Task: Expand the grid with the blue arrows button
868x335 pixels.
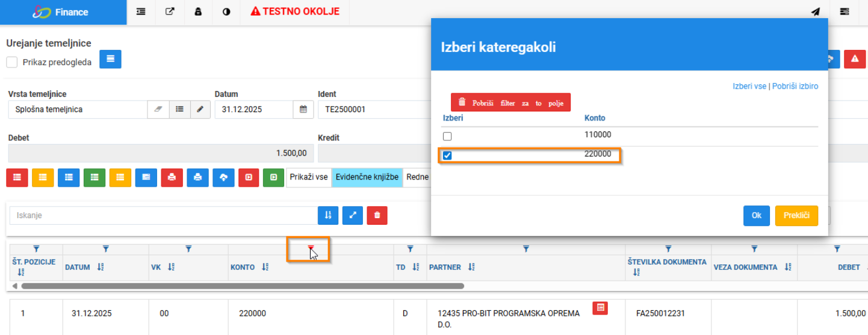Action: tap(353, 215)
